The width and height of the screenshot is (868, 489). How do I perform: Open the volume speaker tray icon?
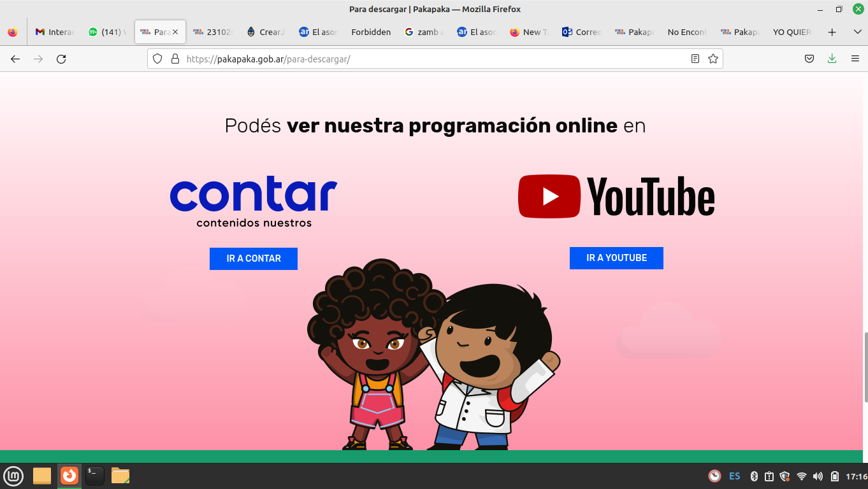[x=818, y=476]
